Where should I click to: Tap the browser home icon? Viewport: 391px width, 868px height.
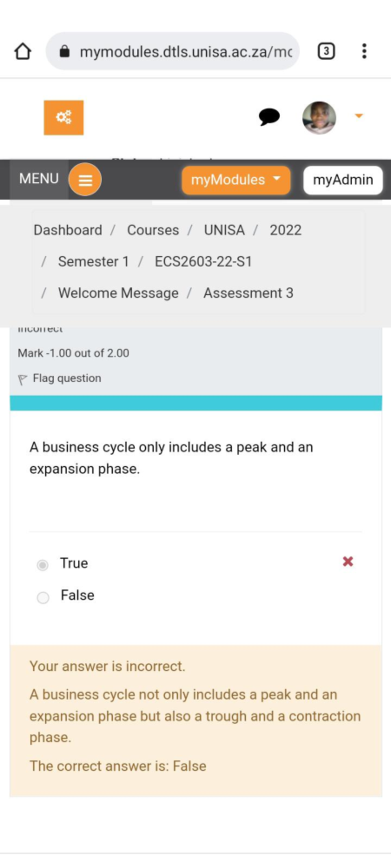click(23, 51)
